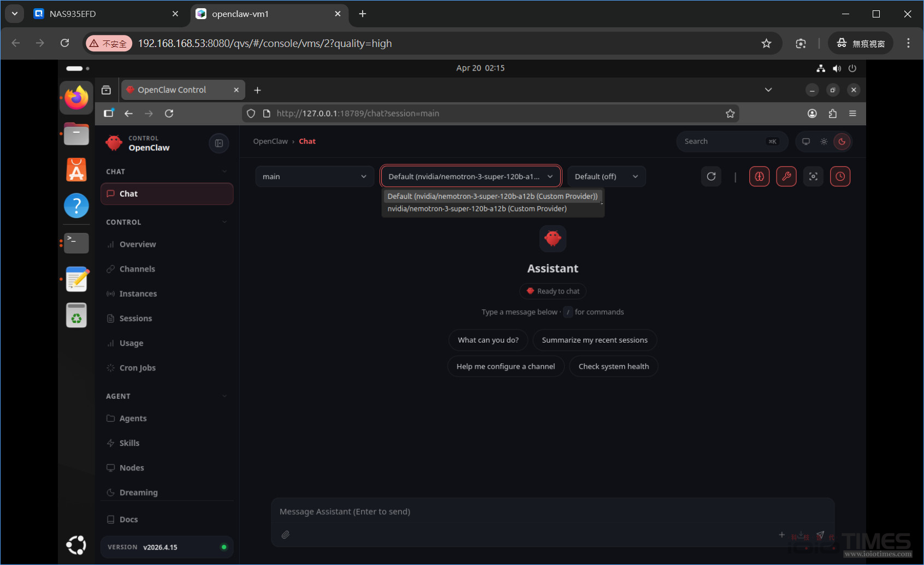Image resolution: width=924 pixels, height=565 pixels.
Task: Click the Check system health button
Action: [613, 366]
